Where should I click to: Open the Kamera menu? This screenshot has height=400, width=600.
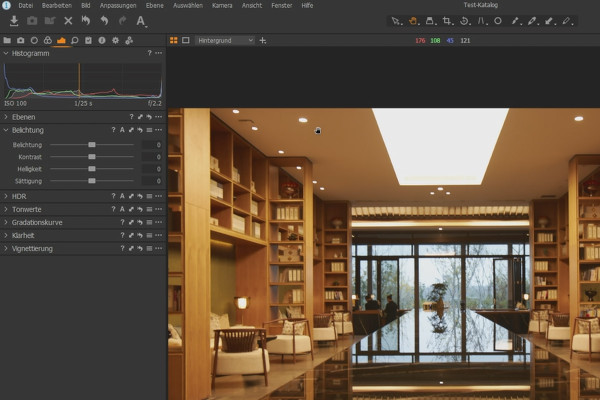tap(222, 5)
